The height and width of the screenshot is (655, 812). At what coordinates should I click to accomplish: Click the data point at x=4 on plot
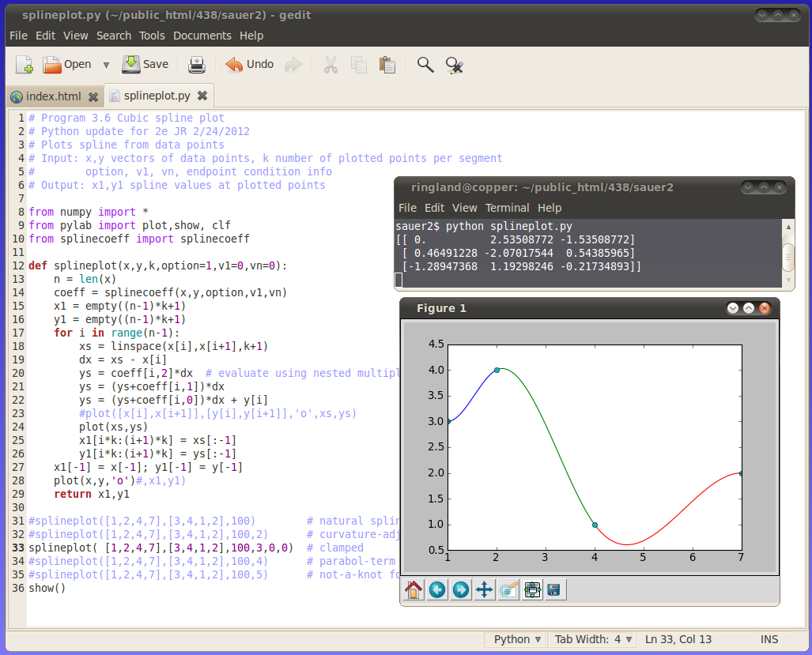click(x=595, y=525)
